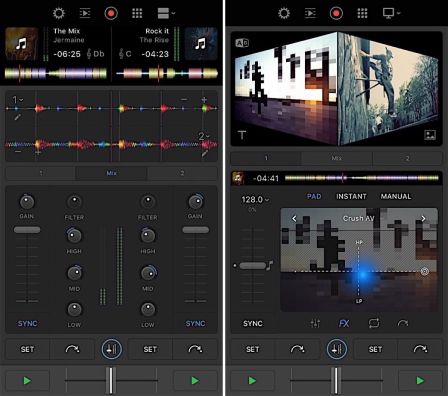
Task: Click left SET cue button in left screen
Action: coord(27,349)
